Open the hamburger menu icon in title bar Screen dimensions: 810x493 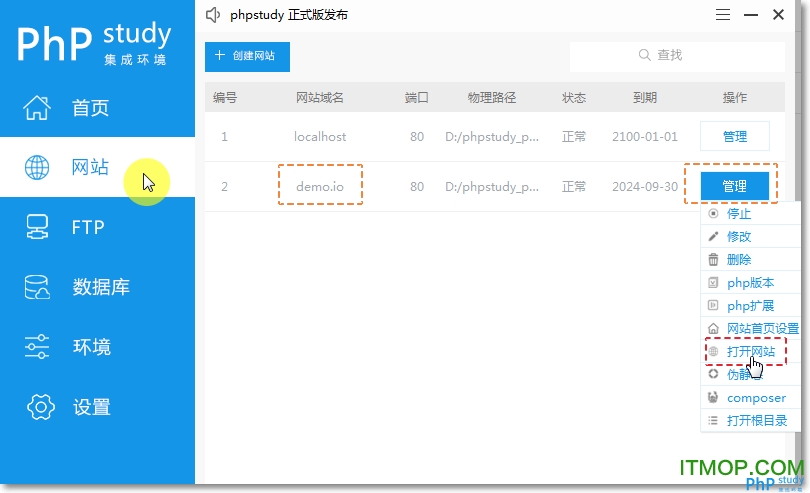(x=723, y=15)
